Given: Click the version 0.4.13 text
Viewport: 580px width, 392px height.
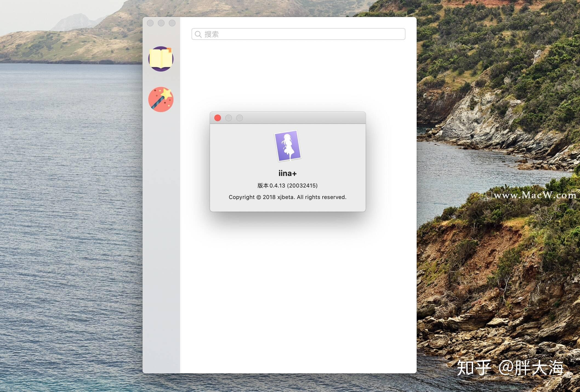Looking at the screenshot, I should 287,186.
